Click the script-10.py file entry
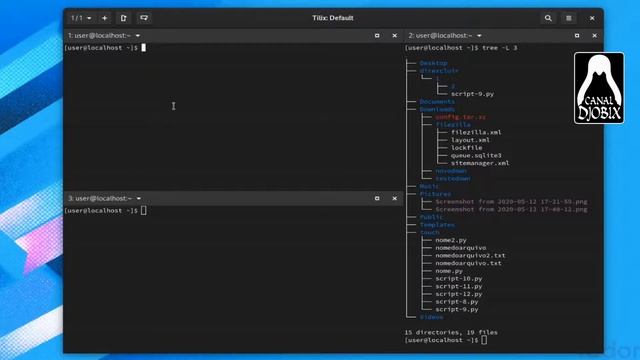The width and height of the screenshot is (640, 360). click(x=459, y=279)
